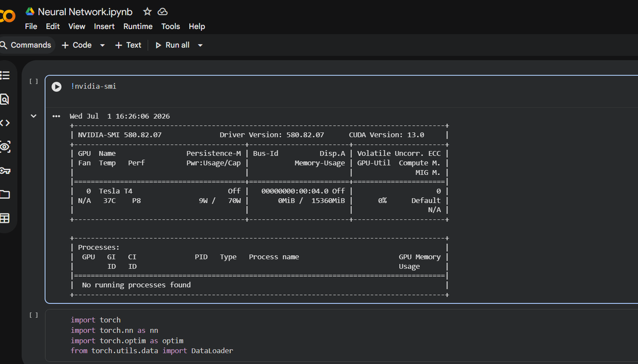
Task: Open the Commands search palette
Action: (x=26, y=45)
